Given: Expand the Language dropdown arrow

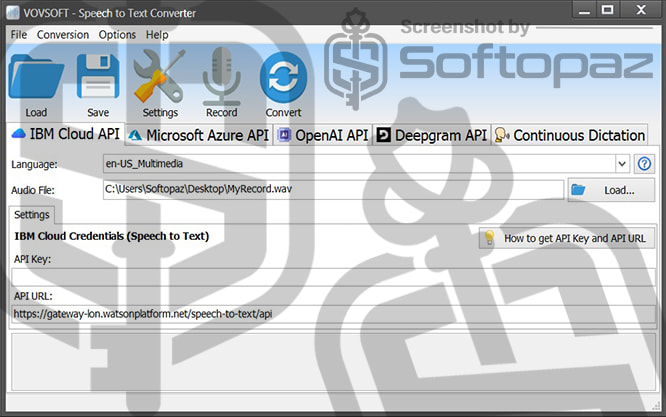Looking at the screenshot, I should [622, 164].
